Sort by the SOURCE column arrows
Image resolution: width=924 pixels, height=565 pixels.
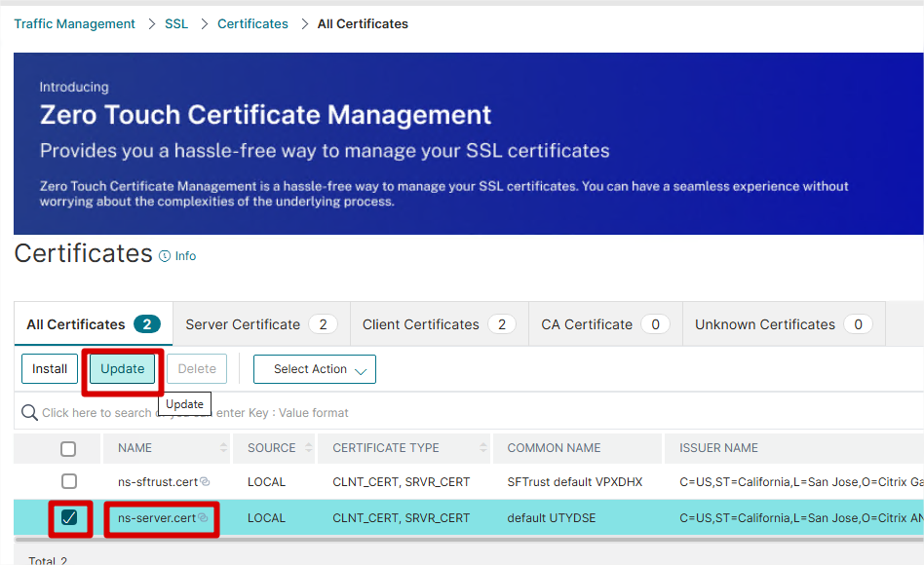click(308, 448)
